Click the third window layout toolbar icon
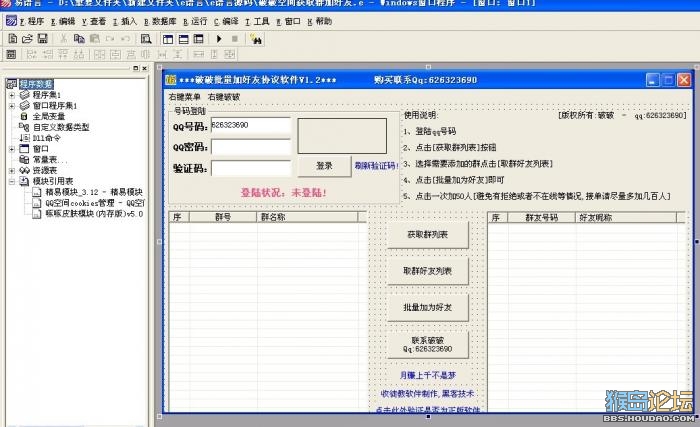 (199, 39)
